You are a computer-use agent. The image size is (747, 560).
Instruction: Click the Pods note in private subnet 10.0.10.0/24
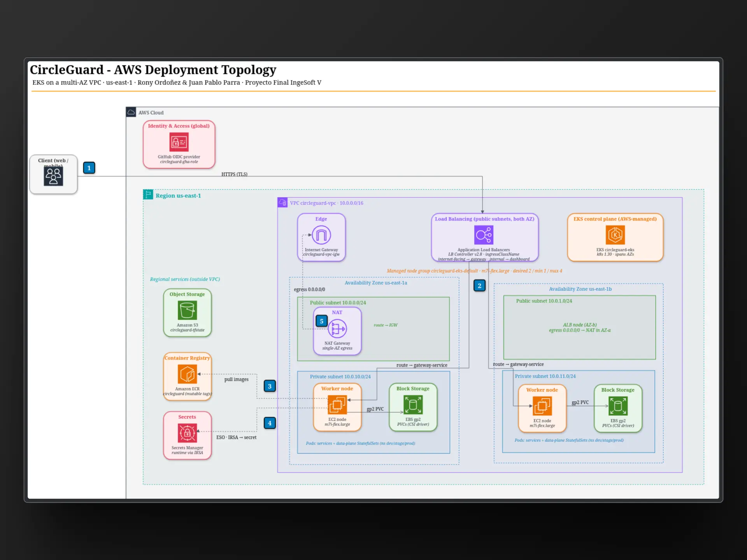coord(360,443)
